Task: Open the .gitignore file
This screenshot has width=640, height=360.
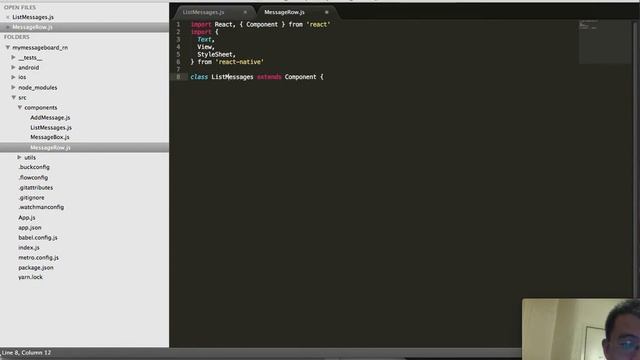Action: click(31, 198)
